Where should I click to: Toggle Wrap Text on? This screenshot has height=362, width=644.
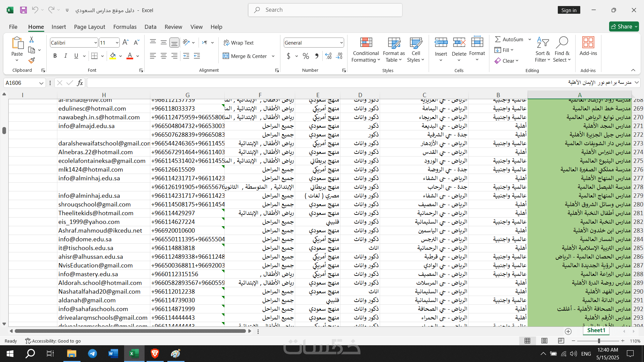pyautogui.click(x=238, y=43)
